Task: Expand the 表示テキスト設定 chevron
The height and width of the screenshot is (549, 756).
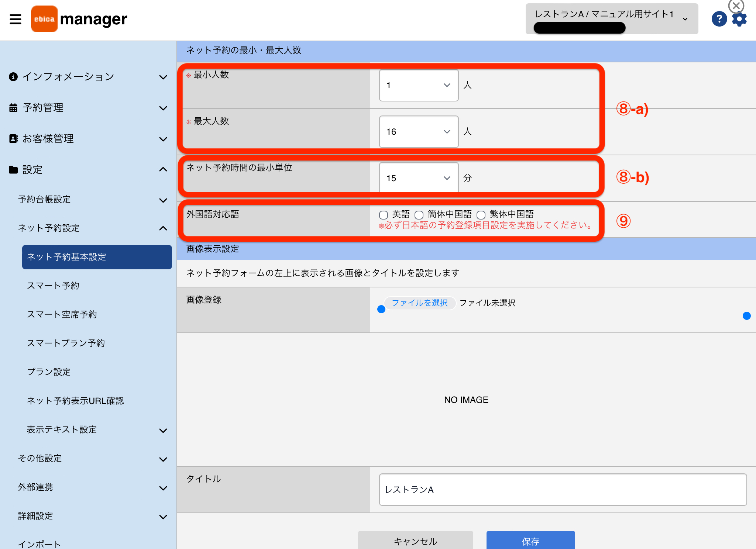Action: (x=163, y=431)
